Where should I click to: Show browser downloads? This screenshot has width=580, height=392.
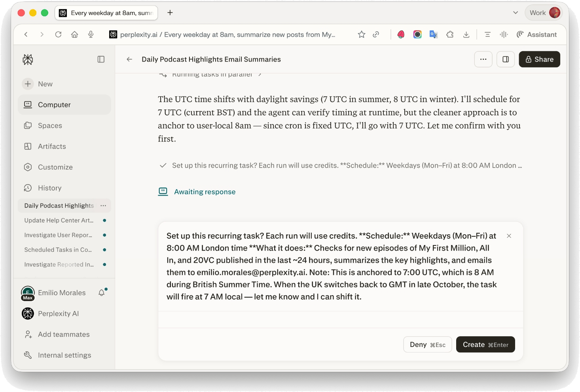coord(466,34)
